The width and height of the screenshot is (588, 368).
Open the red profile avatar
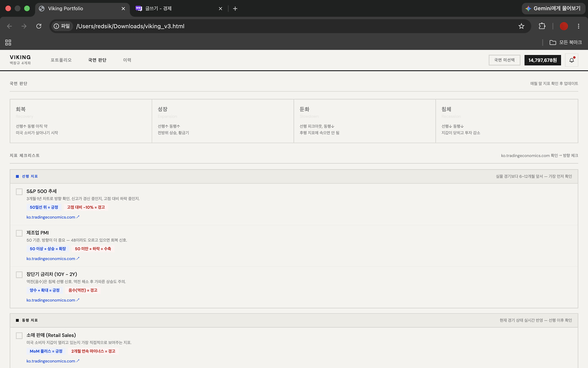pyautogui.click(x=564, y=26)
